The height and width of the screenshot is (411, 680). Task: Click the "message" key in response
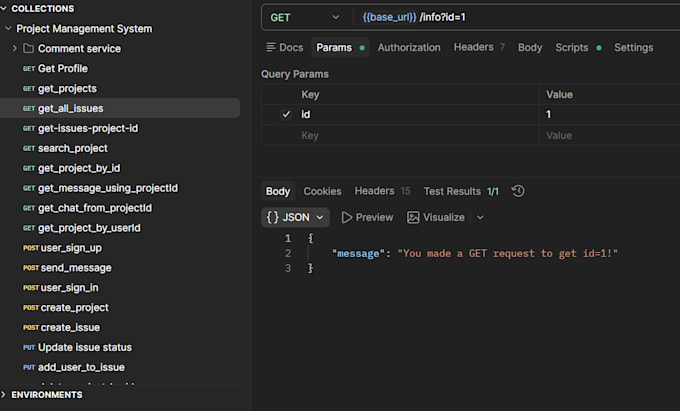pos(358,253)
